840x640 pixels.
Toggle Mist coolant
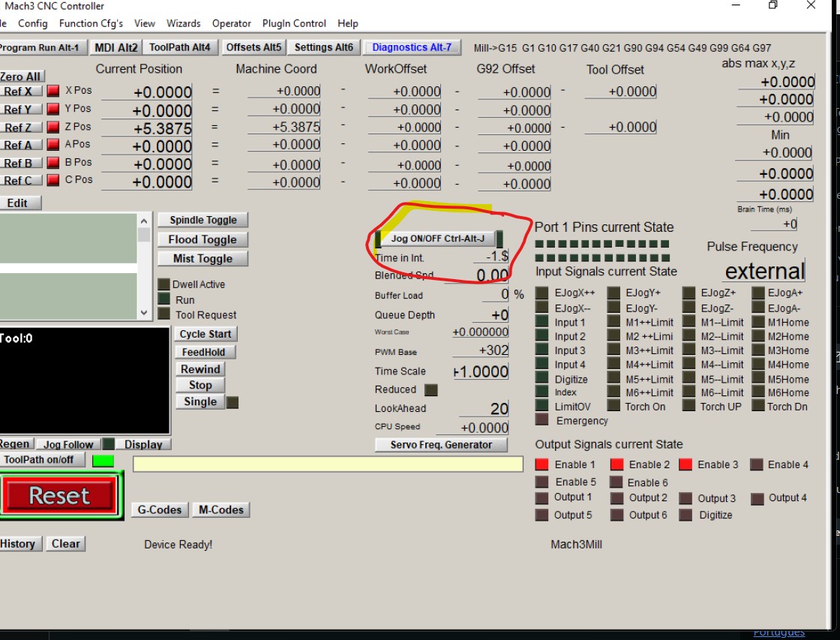click(203, 259)
